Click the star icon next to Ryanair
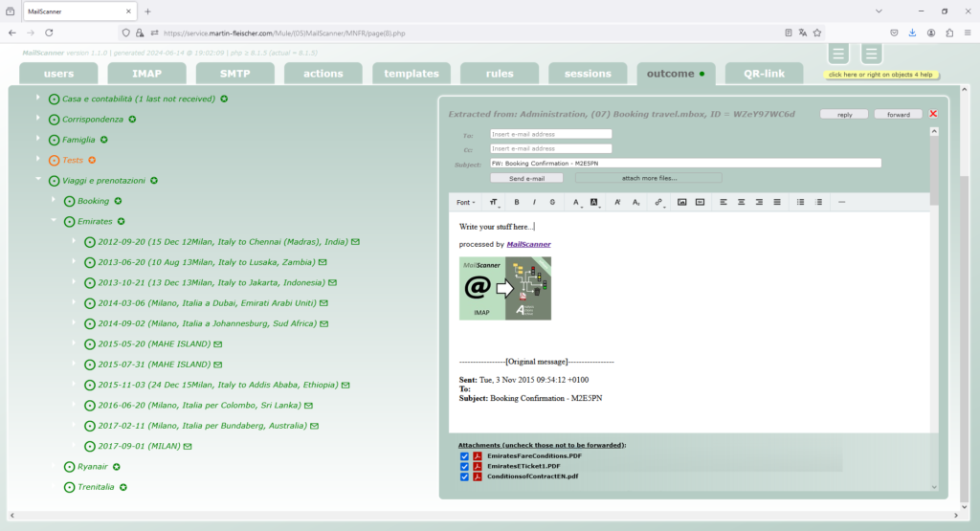The image size is (980, 531). (x=116, y=467)
